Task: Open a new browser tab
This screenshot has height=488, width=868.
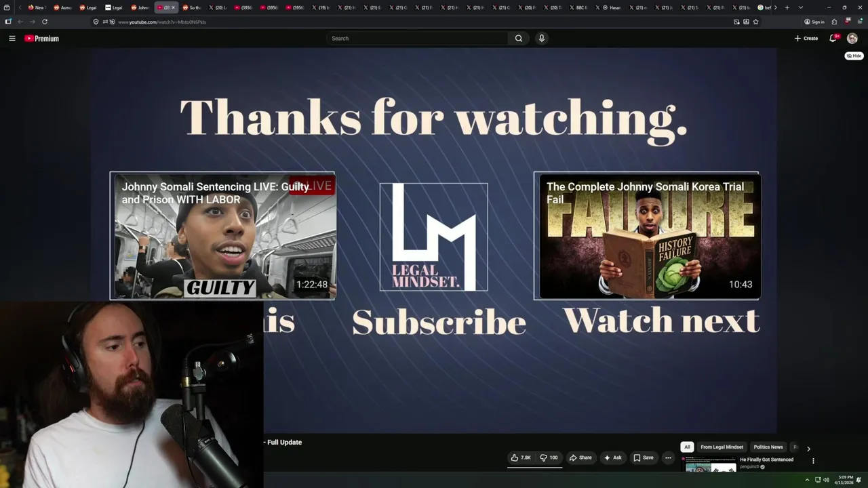Action: [787, 7]
